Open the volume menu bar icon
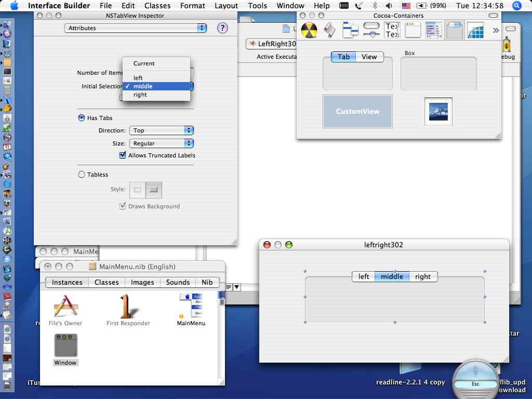The width and height of the screenshot is (532, 399). click(389, 6)
